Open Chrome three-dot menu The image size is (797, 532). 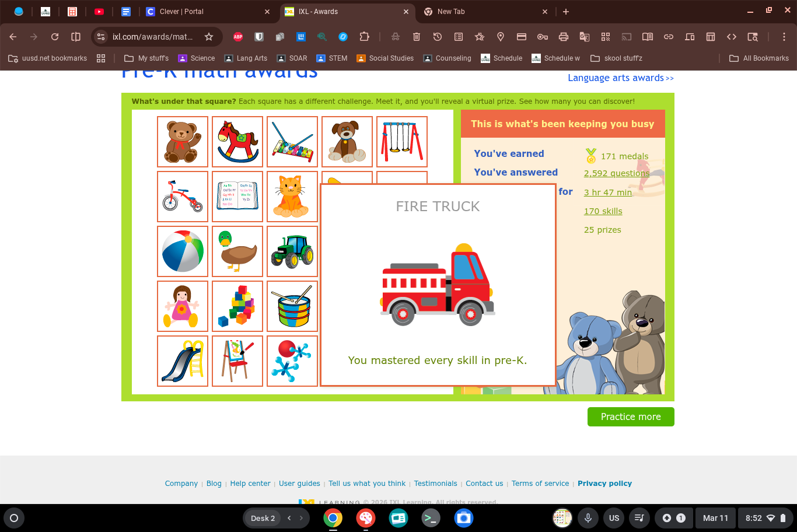point(784,37)
